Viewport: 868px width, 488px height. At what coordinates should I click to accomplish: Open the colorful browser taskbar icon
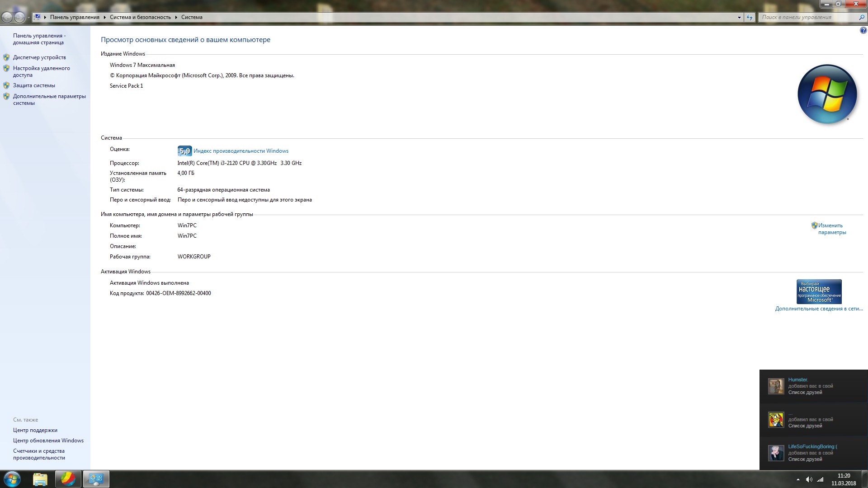tap(68, 479)
